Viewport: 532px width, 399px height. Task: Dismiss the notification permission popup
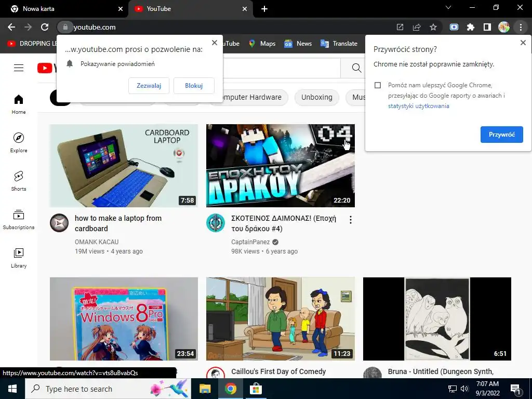tap(215, 43)
